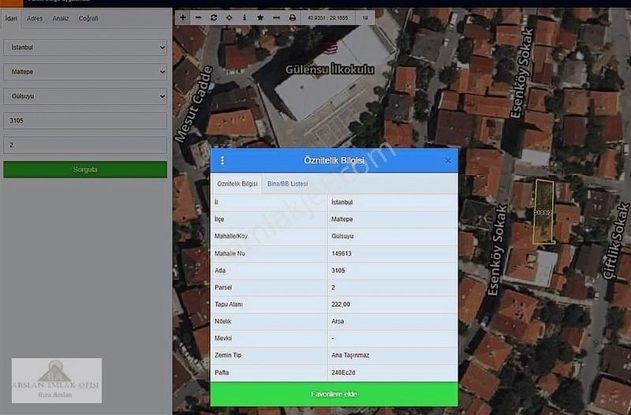
Task: Click the measure line icon beside the star
Action: coord(276,18)
